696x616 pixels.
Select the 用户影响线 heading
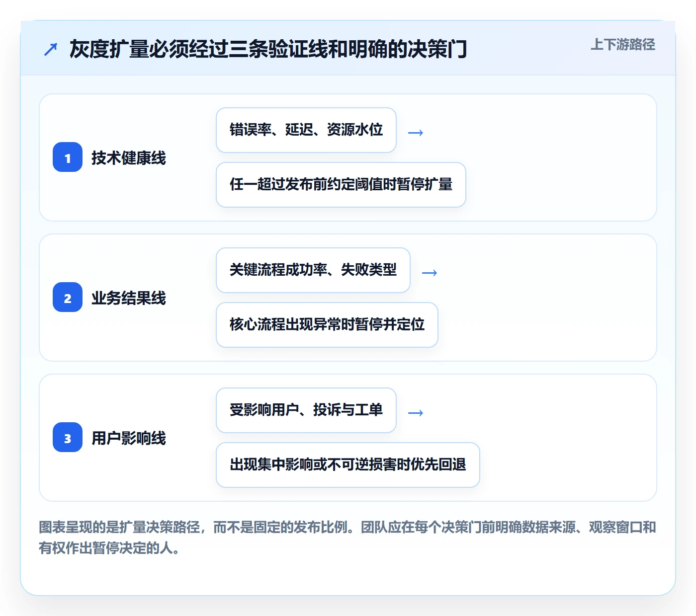click(129, 438)
